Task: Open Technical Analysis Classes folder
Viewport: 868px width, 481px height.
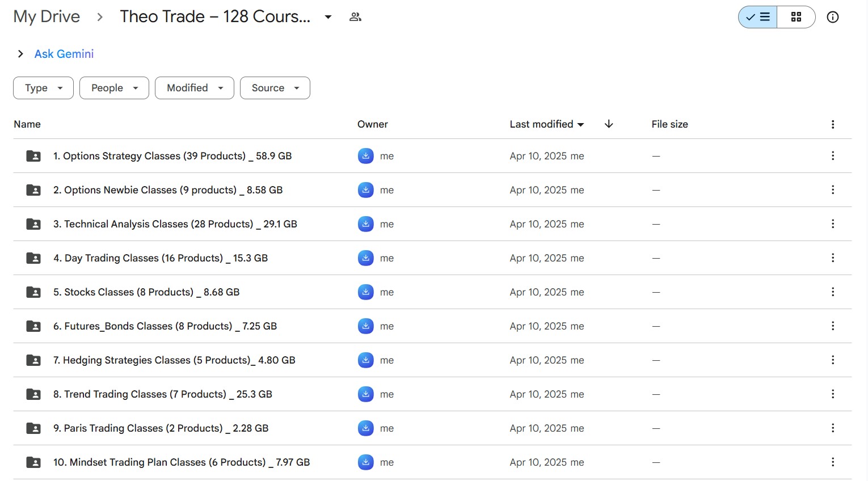Action: pos(175,224)
